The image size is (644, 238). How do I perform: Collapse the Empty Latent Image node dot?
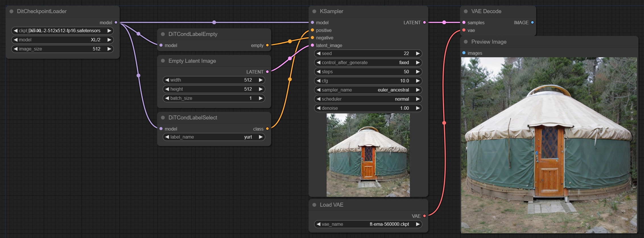click(163, 61)
